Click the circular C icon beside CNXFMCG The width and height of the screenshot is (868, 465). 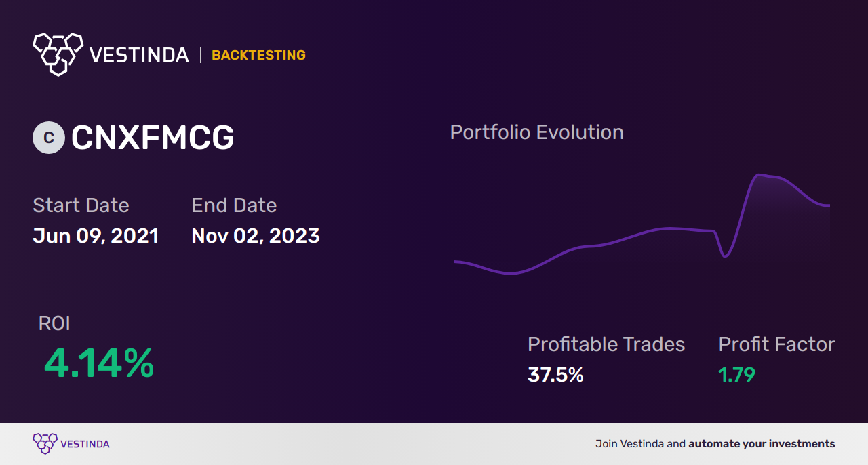(49, 138)
